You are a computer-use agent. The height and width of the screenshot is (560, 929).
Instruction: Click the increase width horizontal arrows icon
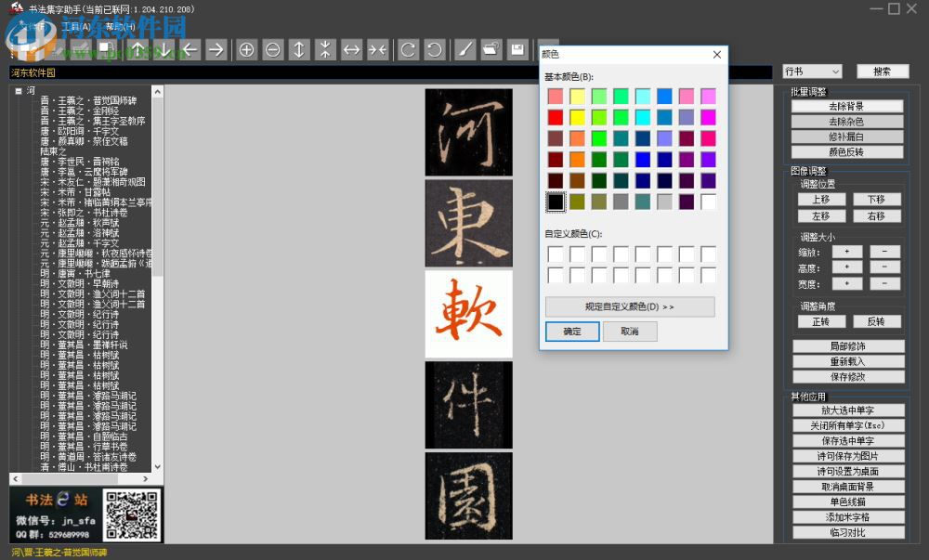[x=351, y=50]
